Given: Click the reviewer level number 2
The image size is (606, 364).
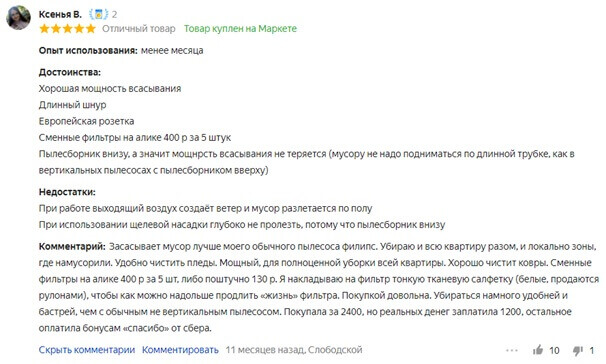Looking at the screenshot, I should (x=114, y=15).
